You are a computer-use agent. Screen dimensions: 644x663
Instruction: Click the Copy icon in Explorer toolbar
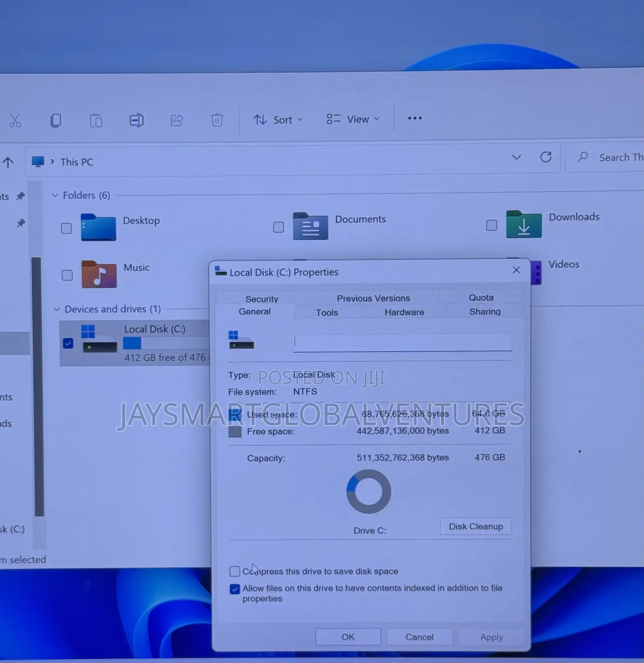(x=56, y=120)
